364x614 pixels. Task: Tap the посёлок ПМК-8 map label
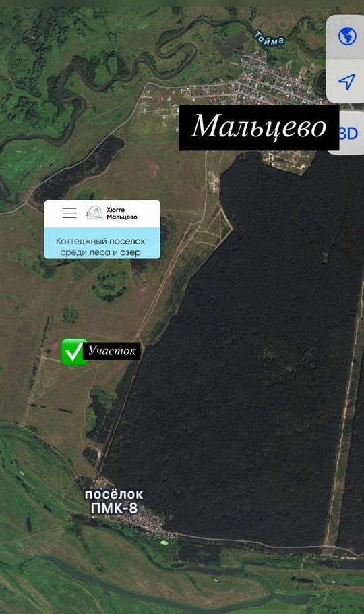[x=114, y=501]
